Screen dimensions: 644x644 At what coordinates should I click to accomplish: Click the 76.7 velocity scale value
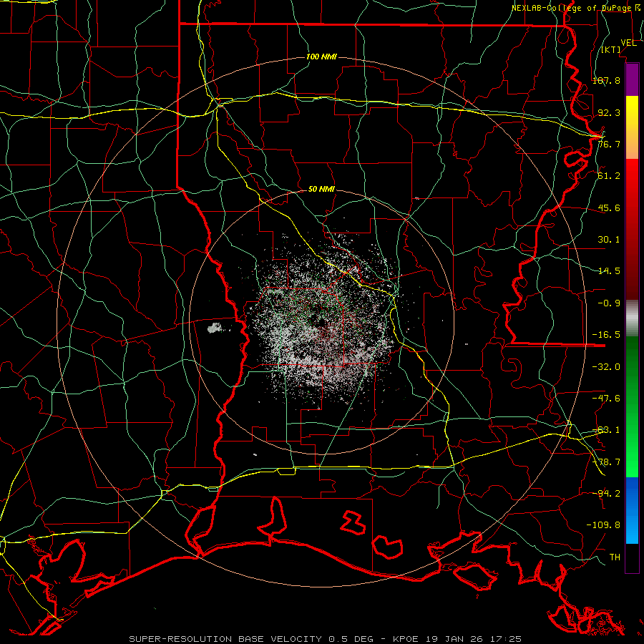click(x=609, y=144)
